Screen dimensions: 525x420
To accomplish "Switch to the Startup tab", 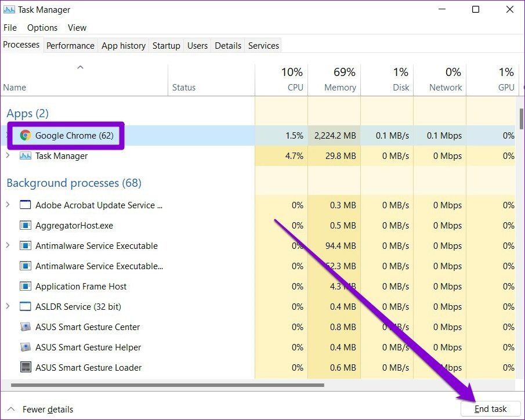I will point(166,45).
